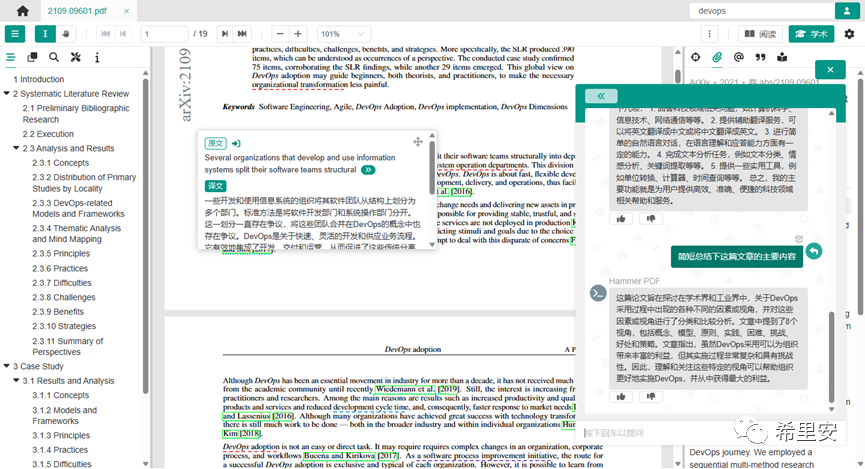Click the outline panel vertical scrollbar
Image resolution: width=865 pixels, height=469 pixels.
(146, 237)
